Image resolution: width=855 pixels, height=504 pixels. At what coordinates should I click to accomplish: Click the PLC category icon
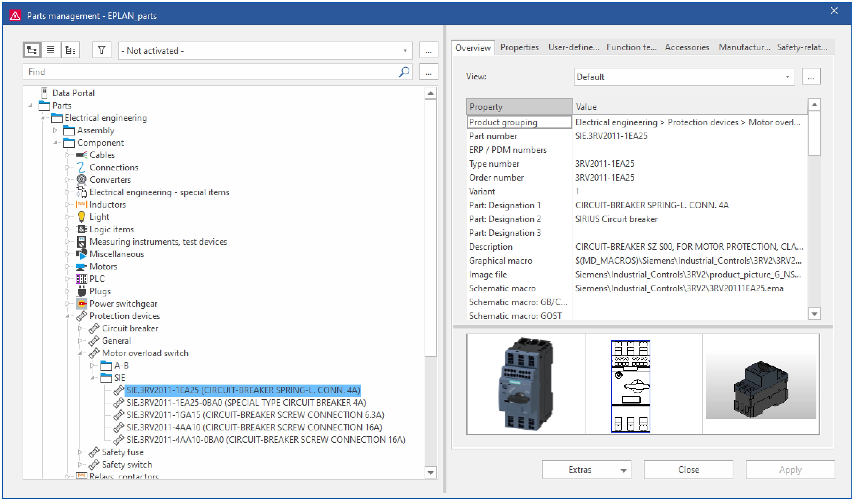point(82,279)
